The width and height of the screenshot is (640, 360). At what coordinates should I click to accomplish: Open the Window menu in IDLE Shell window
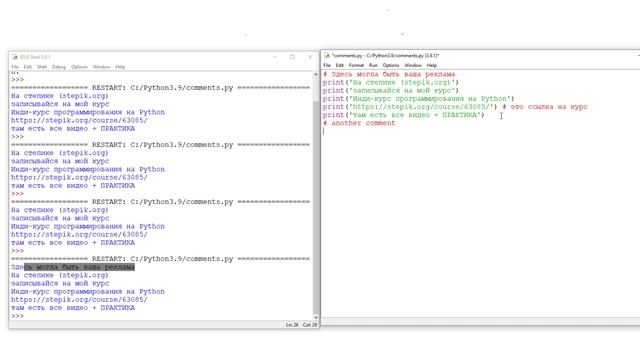101,67
